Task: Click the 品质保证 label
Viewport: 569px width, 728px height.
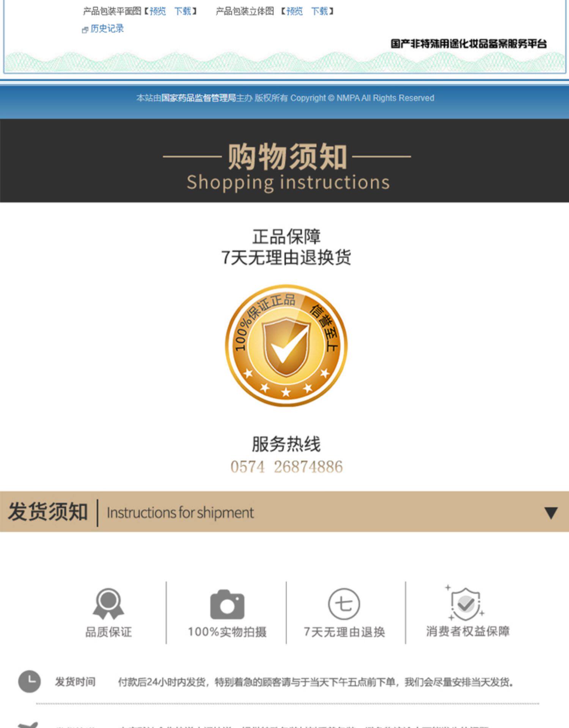Action: (108, 632)
